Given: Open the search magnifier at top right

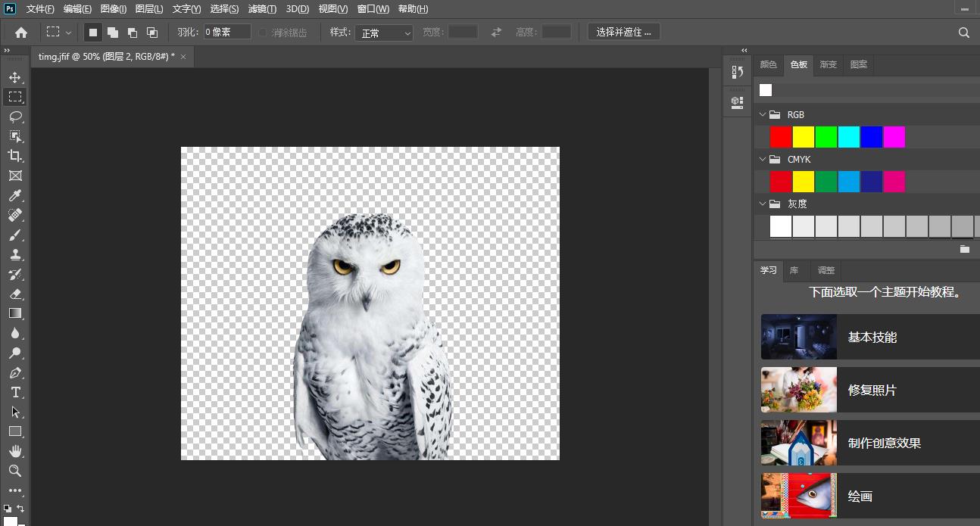Looking at the screenshot, I should pos(963,33).
